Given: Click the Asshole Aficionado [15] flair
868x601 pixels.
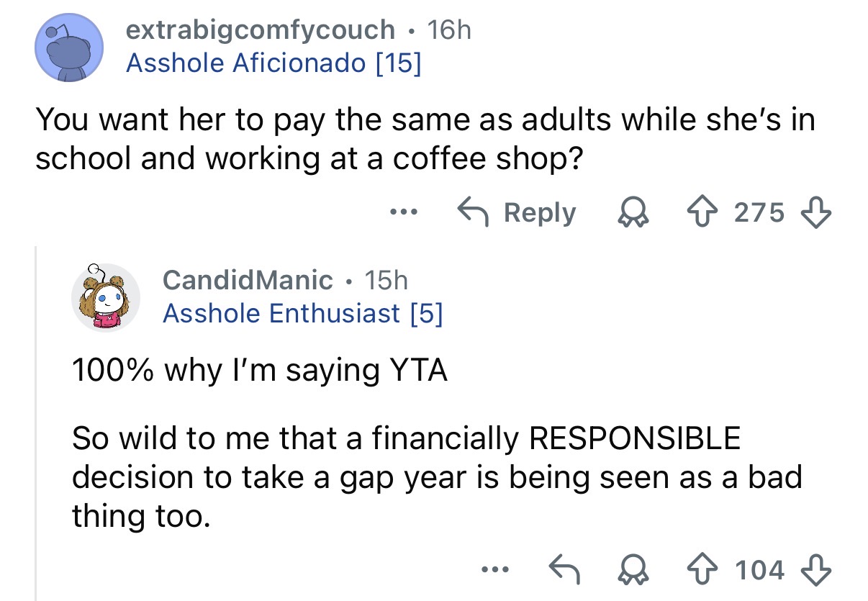Looking at the screenshot, I should click(273, 63).
